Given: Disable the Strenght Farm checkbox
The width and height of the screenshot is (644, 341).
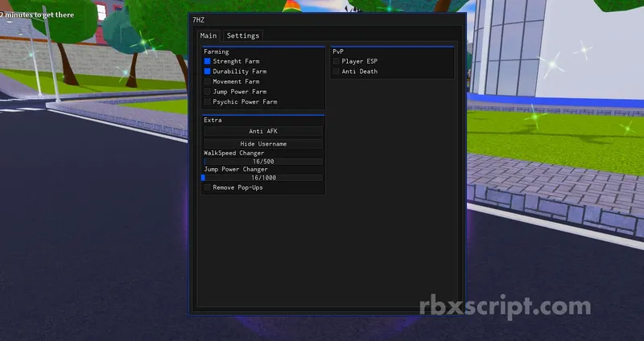Looking at the screenshot, I should [208, 61].
